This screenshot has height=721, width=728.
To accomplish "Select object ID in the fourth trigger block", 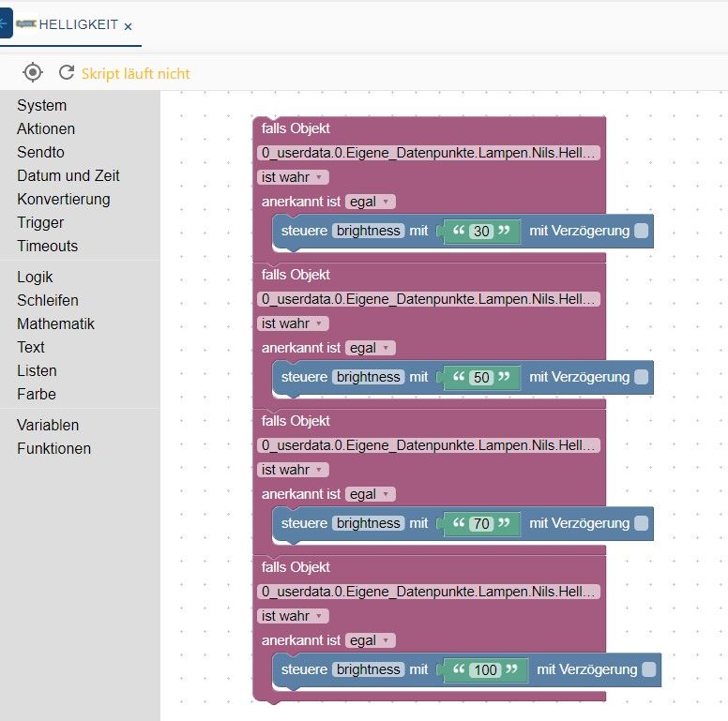I will click(429, 591).
